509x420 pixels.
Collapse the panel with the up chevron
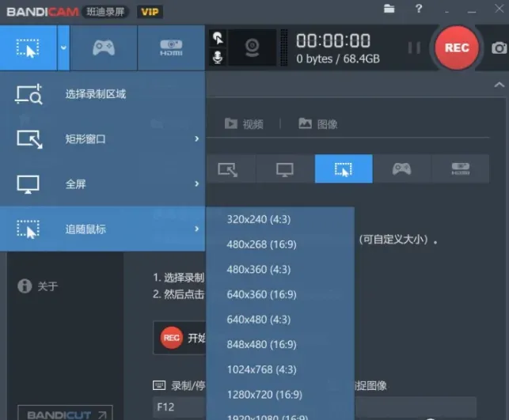click(500, 85)
